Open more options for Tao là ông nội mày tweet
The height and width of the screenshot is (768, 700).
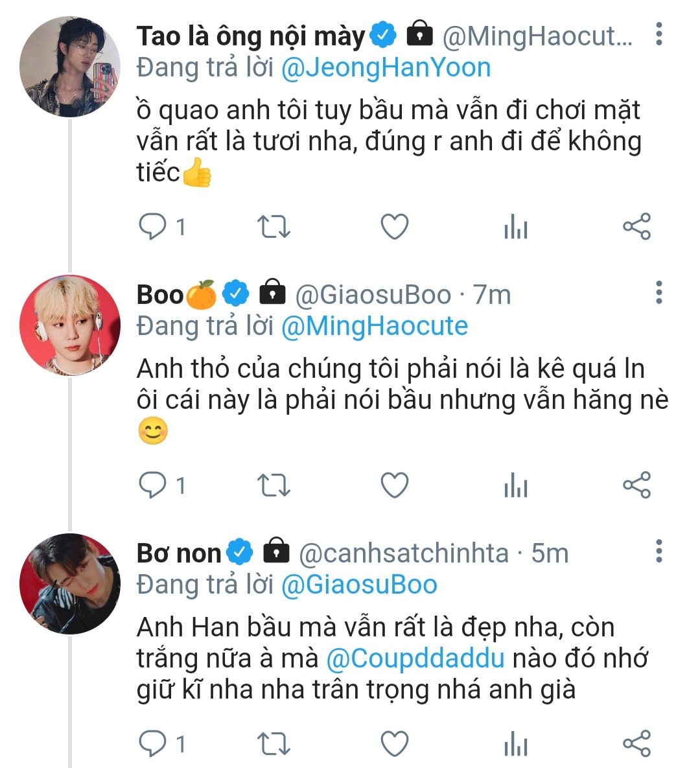tap(659, 34)
